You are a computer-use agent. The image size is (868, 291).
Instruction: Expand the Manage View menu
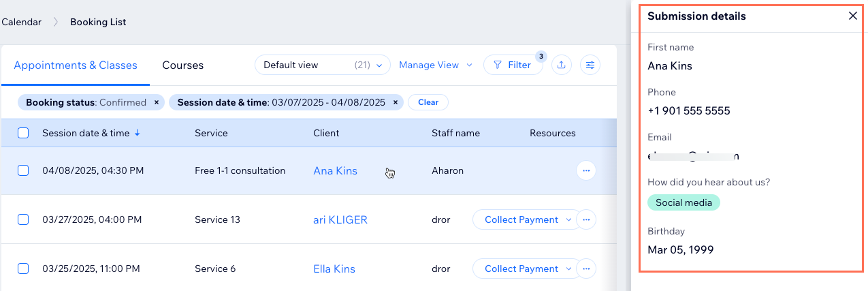436,65
